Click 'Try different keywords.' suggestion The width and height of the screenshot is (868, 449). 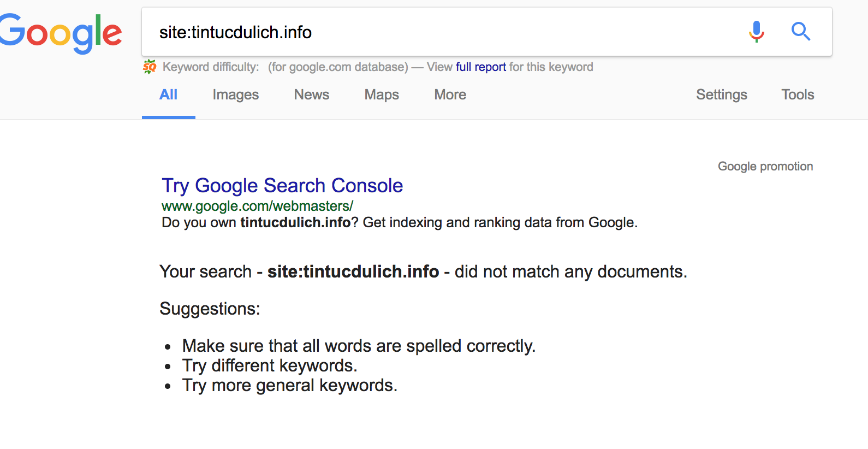coord(270,365)
